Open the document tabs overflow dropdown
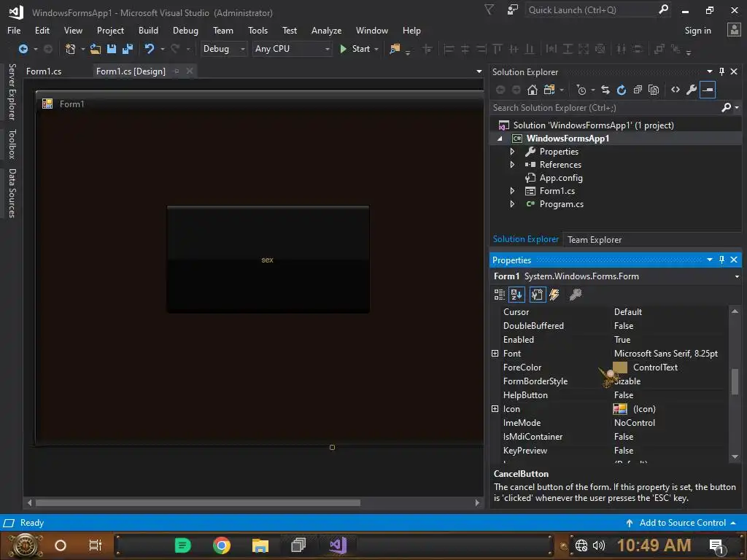 coord(479,71)
